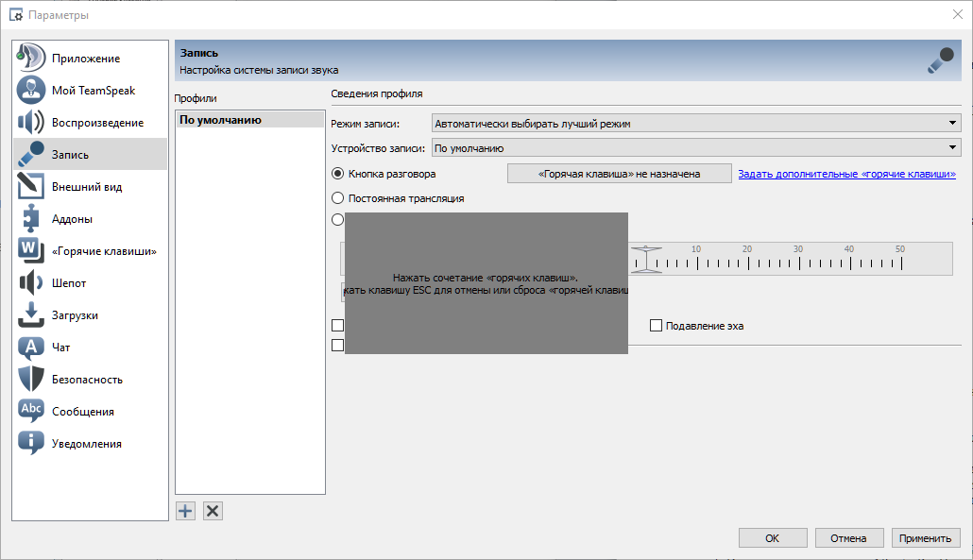Viewport: 973px width, 560px height.
Task: Select the Кнопка разговора radio button
Action: pos(338,174)
